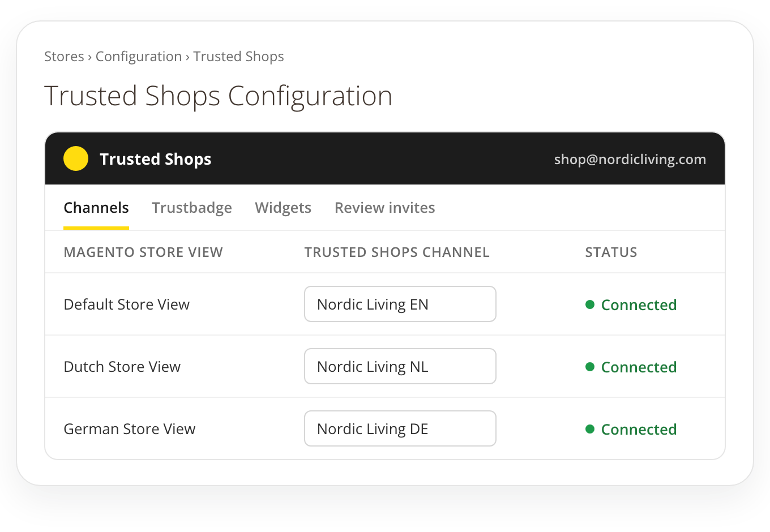Click the shop@nordicliving.com account email
Image resolution: width=770 pixels, height=532 pixels.
(x=630, y=159)
